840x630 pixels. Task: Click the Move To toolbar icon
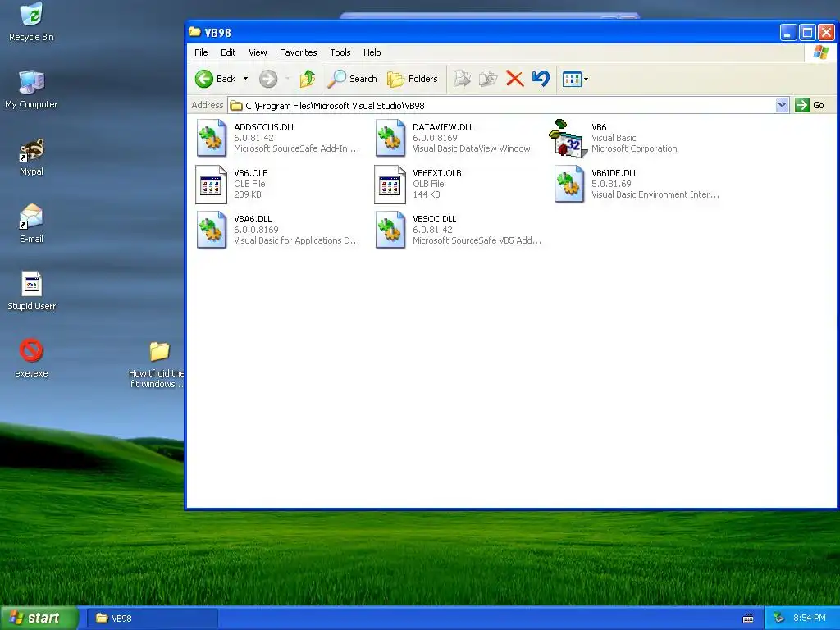[462, 79]
